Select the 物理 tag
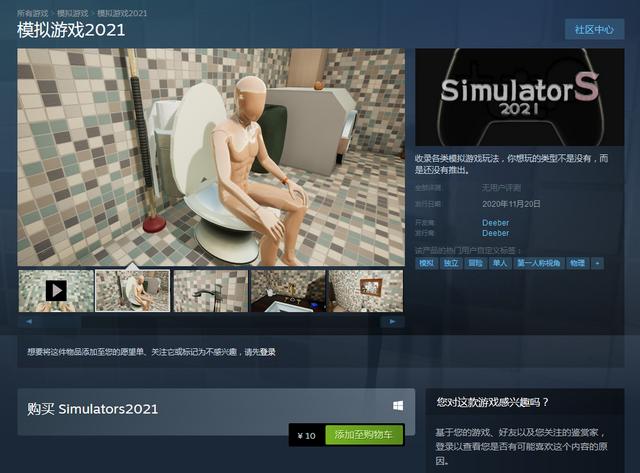Viewport: 640px width, 473px height. tap(578, 264)
